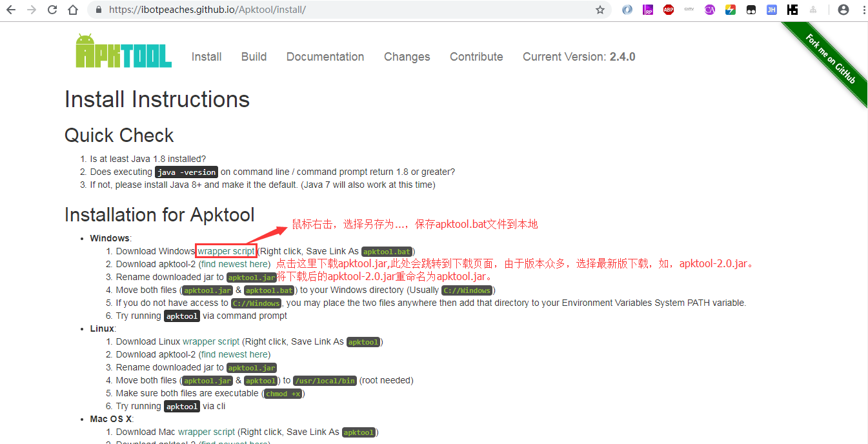Viewport: 868px width, 444px height.
Task: Click C://Windows code in Windows step 5
Action: pyautogui.click(x=256, y=303)
